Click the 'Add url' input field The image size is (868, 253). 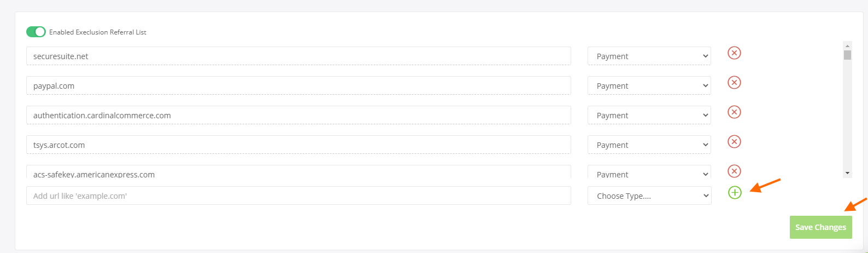point(298,196)
